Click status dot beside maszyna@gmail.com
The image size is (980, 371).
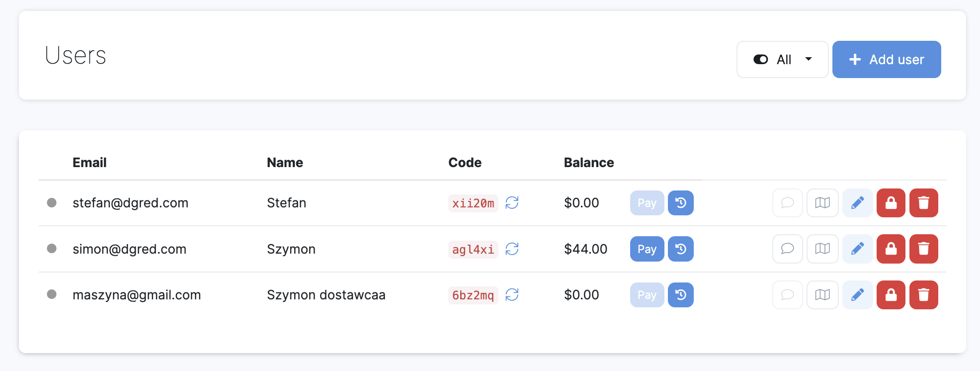tap(52, 294)
